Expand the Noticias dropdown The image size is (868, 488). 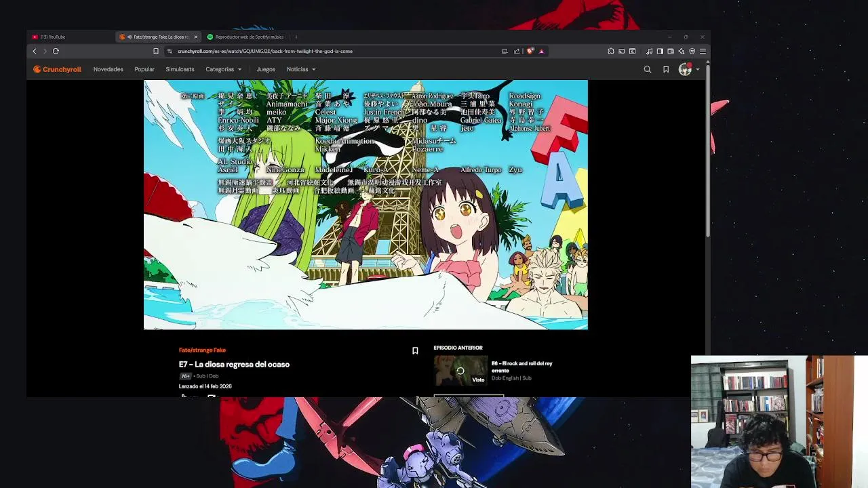[301, 69]
